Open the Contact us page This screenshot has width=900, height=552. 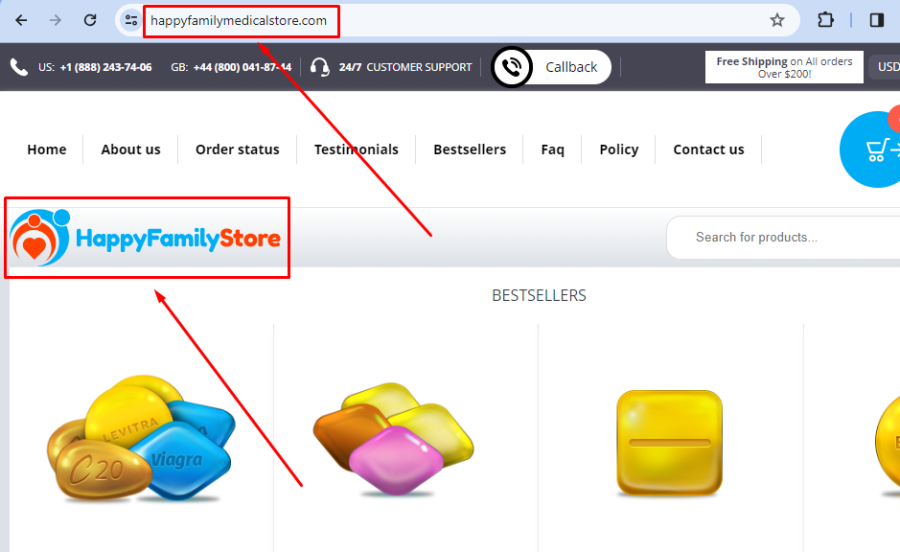click(708, 149)
